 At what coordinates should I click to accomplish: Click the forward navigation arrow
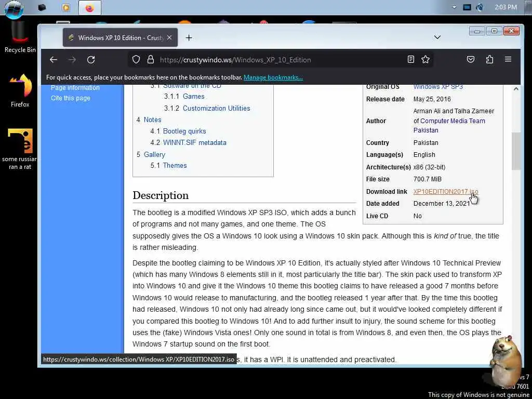click(72, 60)
